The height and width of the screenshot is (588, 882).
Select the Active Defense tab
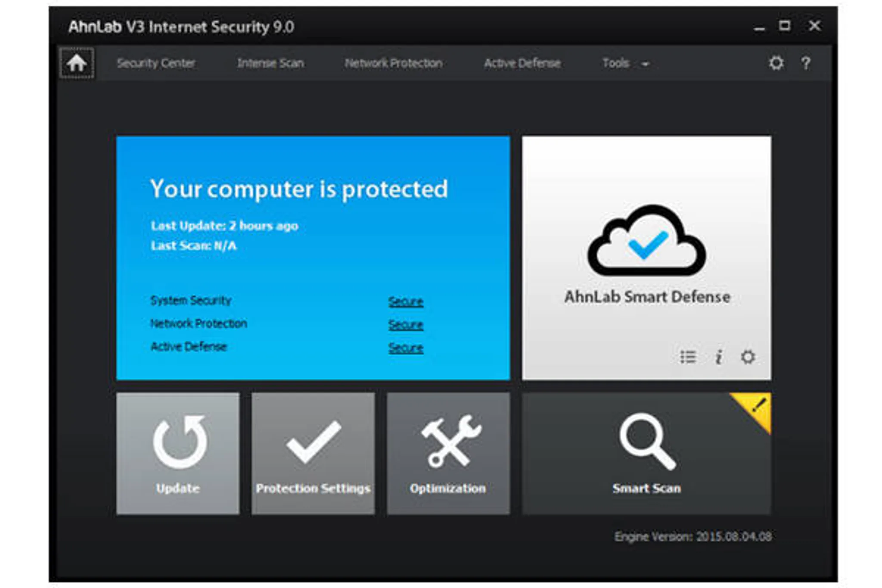(x=522, y=63)
